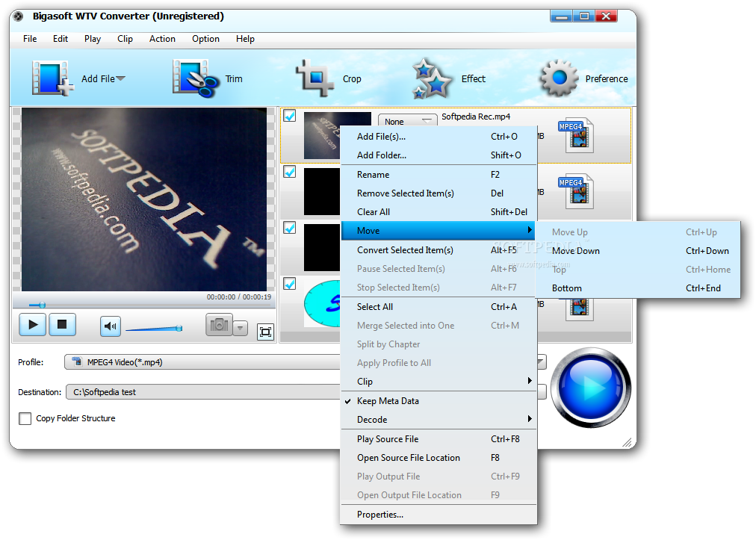Expand the Clip submenu in context menu
Image resolution: width=756 pixels, height=540 pixels.
coord(439,382)
